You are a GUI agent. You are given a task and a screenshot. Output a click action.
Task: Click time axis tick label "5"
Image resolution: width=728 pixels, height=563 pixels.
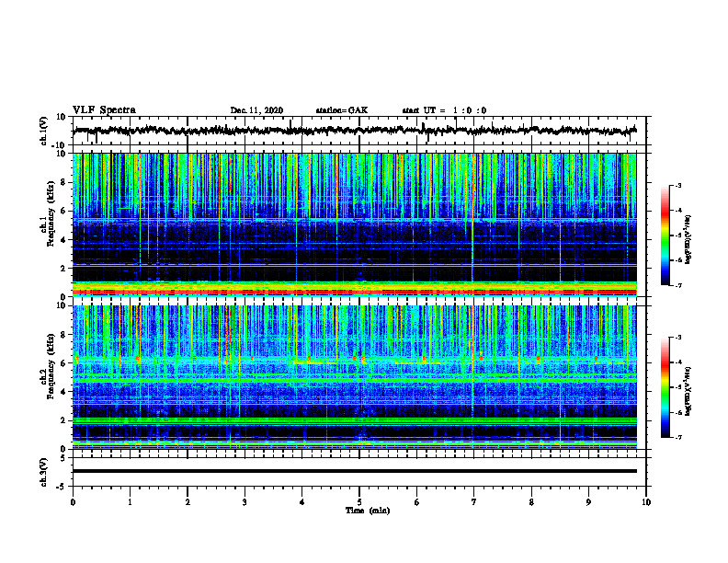359,502
